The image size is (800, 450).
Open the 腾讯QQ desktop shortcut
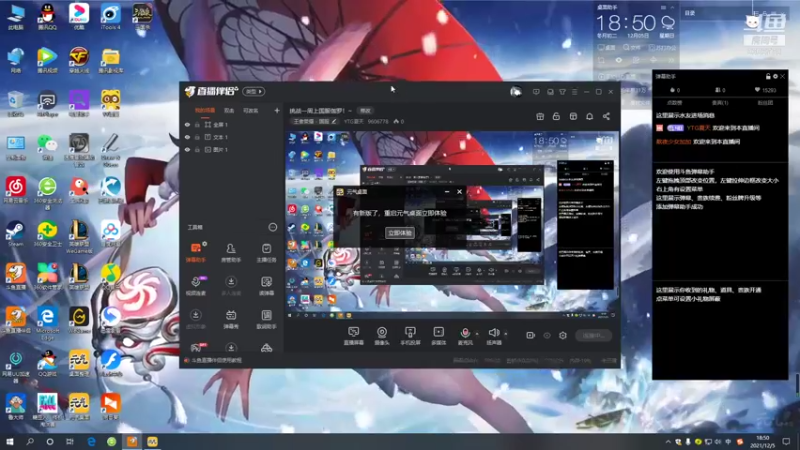[x=47, y=17]
